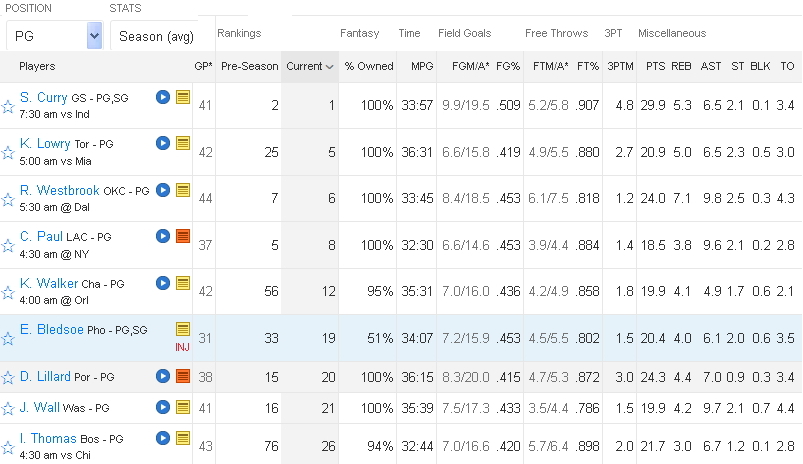803x464 pixels.
Task: Click K. Lowry's '5:00 am vs Mia' game
Action: point(55,161)
